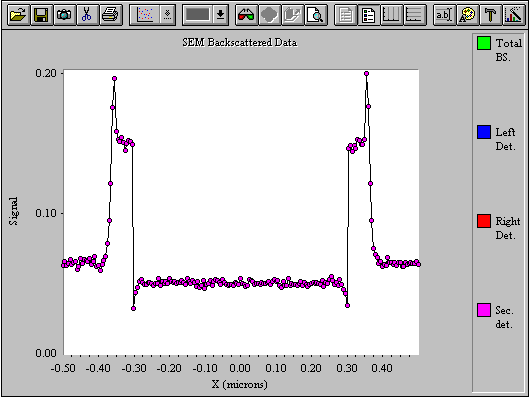This screenshot has width=530, height=397.
Task: Open the font palette tool icon
Action: (467, 15)
